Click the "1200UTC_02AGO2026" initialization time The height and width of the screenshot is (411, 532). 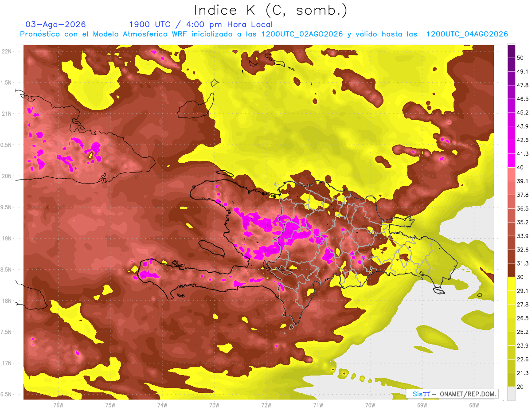302,34
